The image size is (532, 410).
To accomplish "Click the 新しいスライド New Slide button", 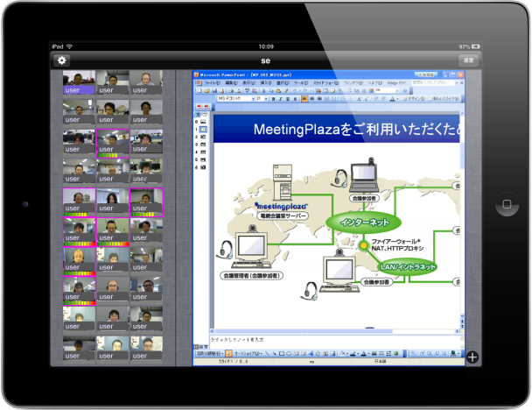I will (443, 99).
